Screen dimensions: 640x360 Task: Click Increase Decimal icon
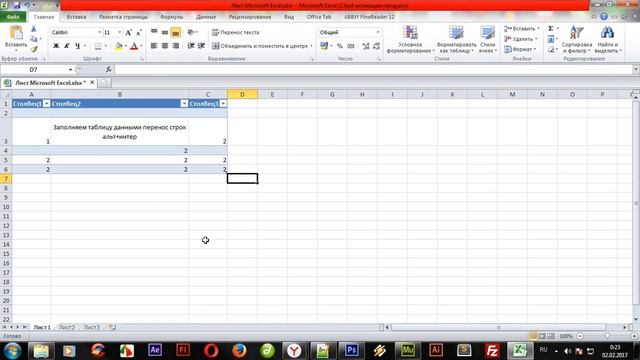(366, 46)
